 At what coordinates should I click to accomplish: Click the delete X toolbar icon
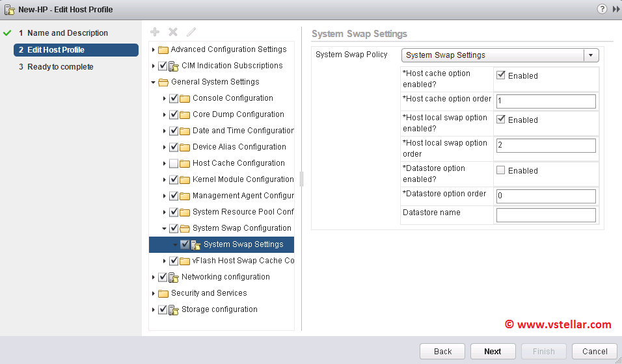tap(173, 32)
